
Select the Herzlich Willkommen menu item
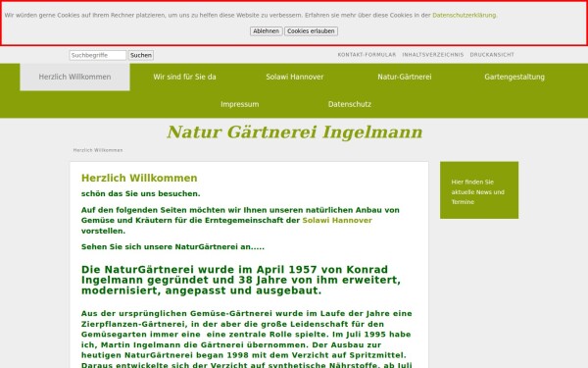coord(75,77)
